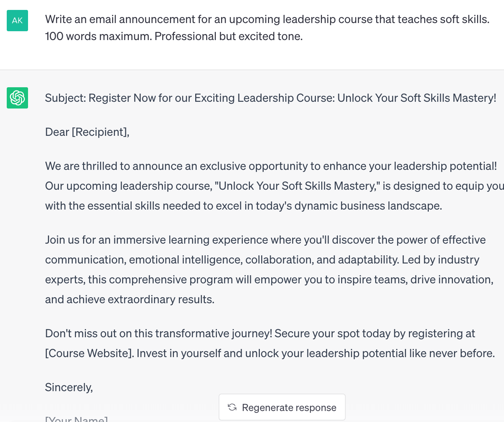The width and height of the screenshot is (504, 422).
Task: Click the 'Sincerely,' closing line
Action: (69, 387)
